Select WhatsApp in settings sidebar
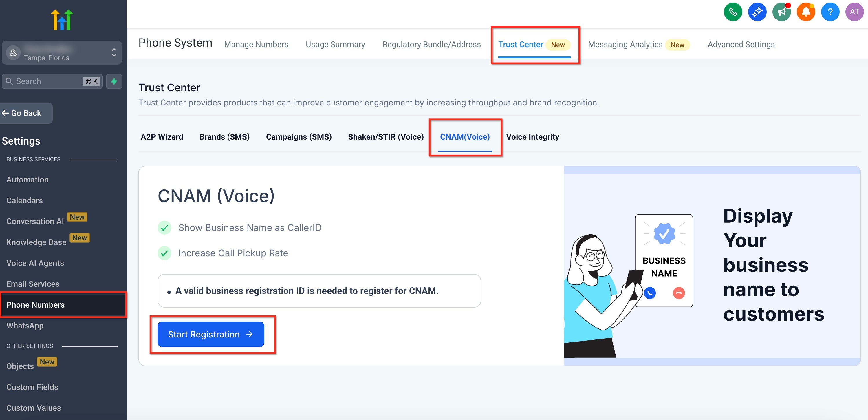 coord(25,326)
